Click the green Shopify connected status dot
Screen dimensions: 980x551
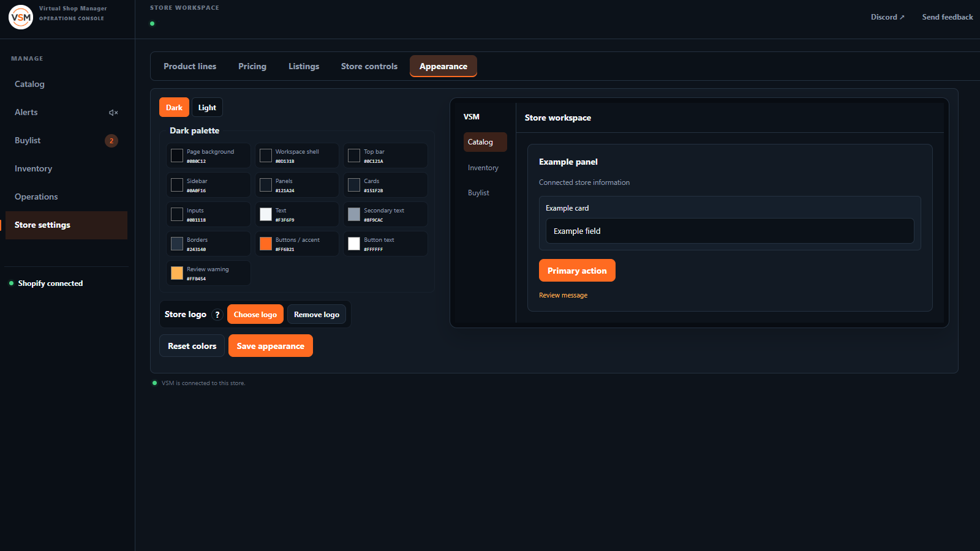coord(11,283)
